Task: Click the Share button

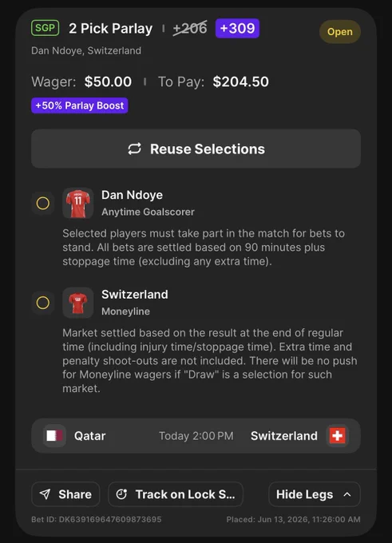Action: [x=65, y=494]
